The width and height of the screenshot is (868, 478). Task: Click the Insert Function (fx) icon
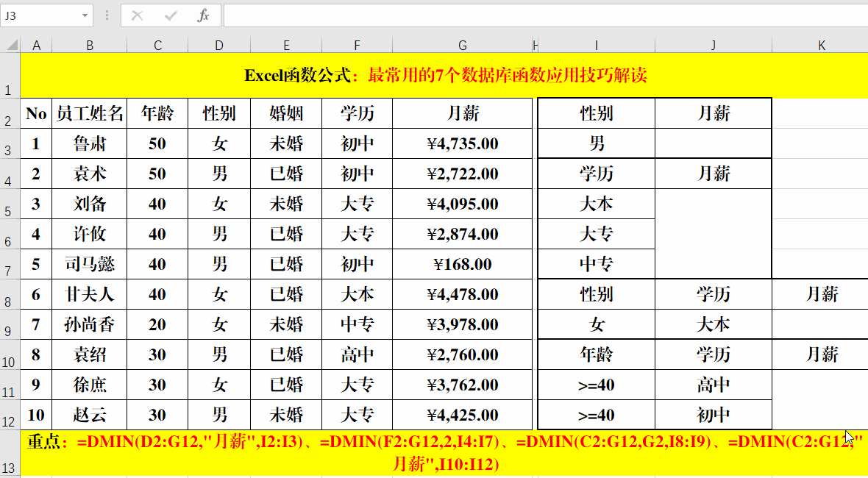click(x=202, y=15)
